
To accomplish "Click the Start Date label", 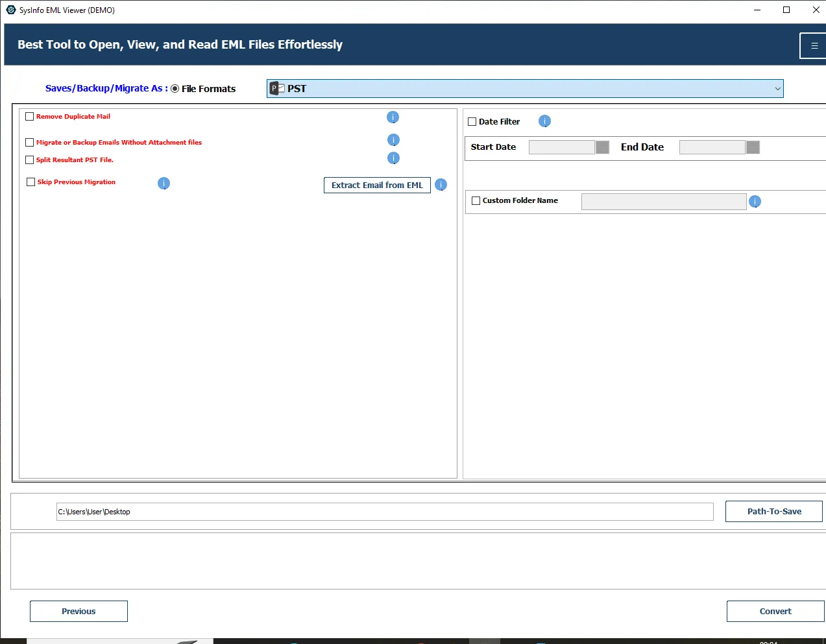I will pos(493,147).
